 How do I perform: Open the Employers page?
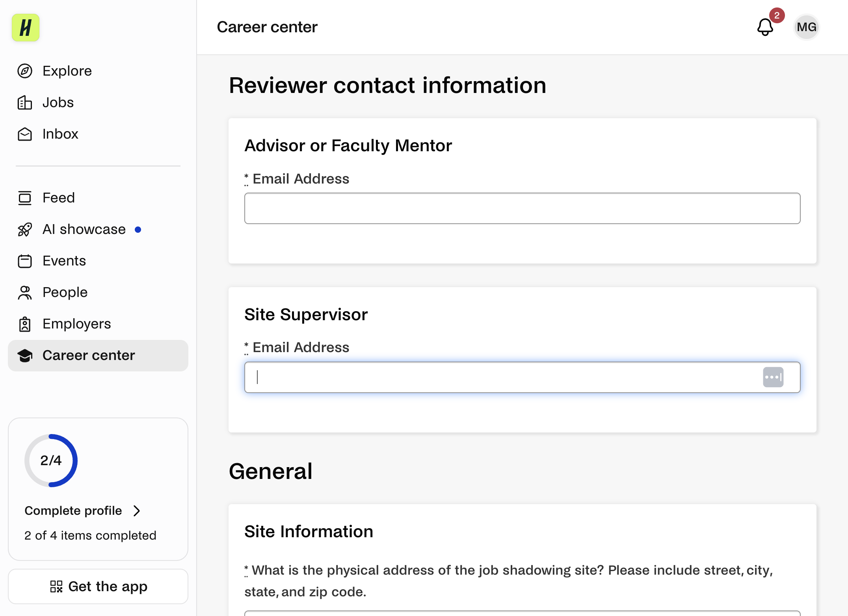pyautogui.click(x=98, y=324)
